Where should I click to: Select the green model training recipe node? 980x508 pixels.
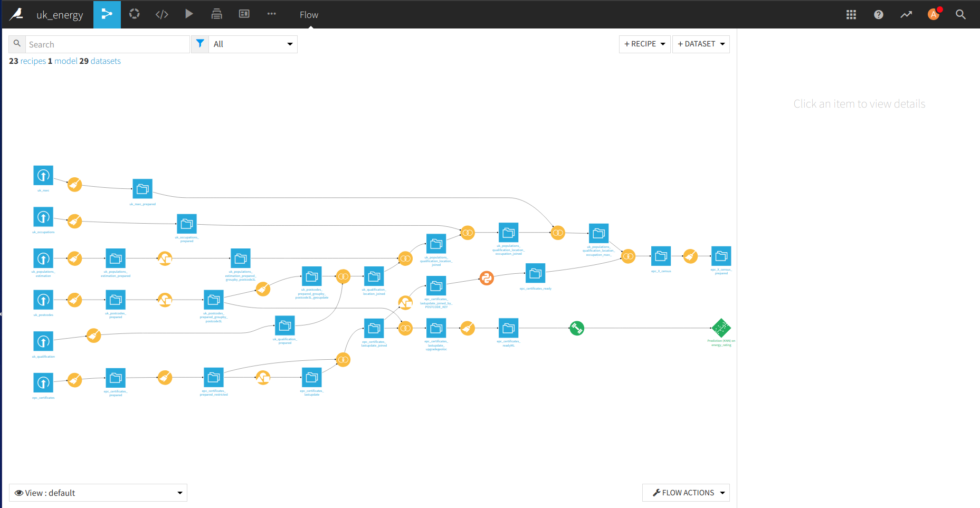tap(577, 328)
